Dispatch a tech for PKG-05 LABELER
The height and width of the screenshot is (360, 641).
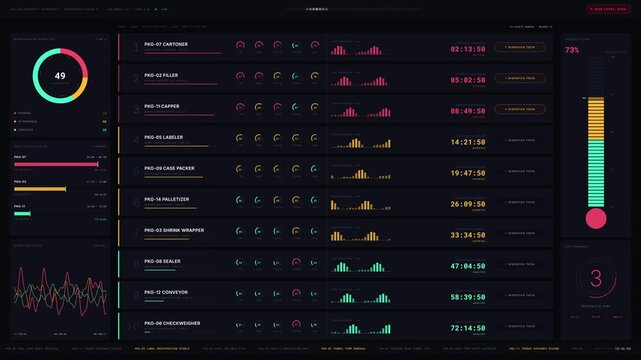click(520, 140)
